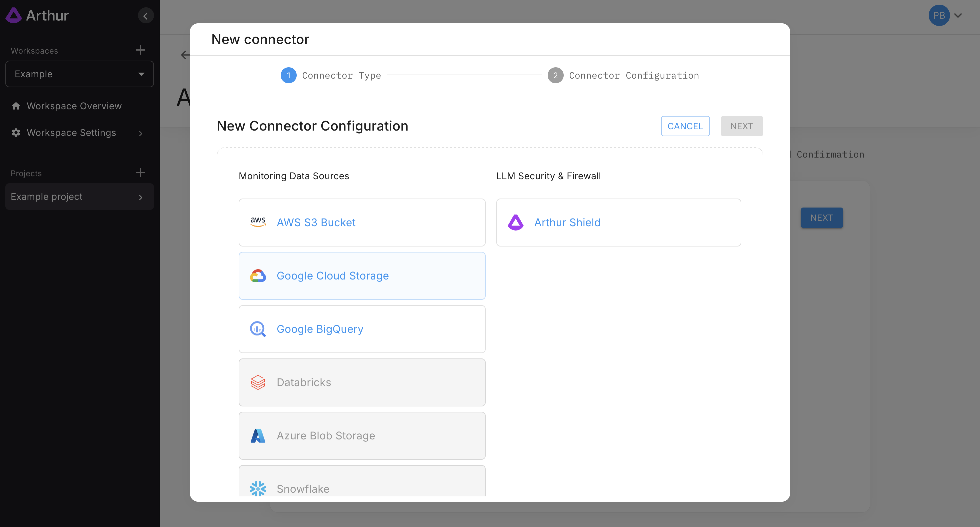The width and height of the screenshot is (980, 527).
Task: Open the Example workspace dropdown
Action: (x=80, y=74)
